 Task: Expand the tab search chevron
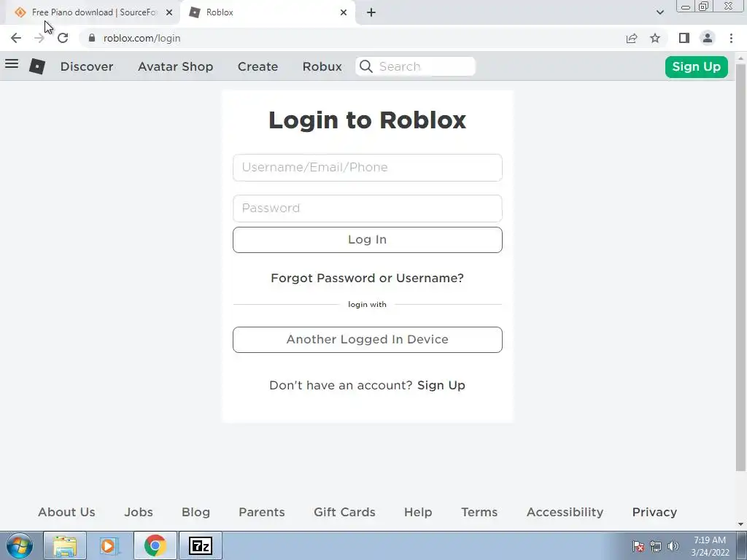(659, 12)
